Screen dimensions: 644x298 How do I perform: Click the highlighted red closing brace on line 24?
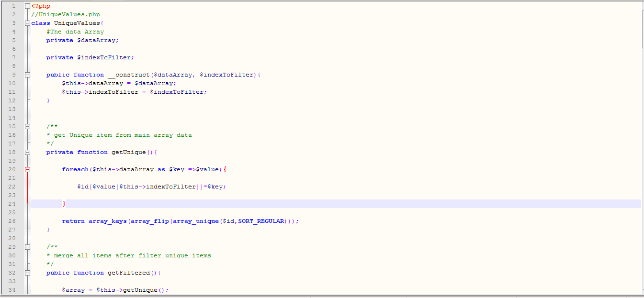pos(64,204)
